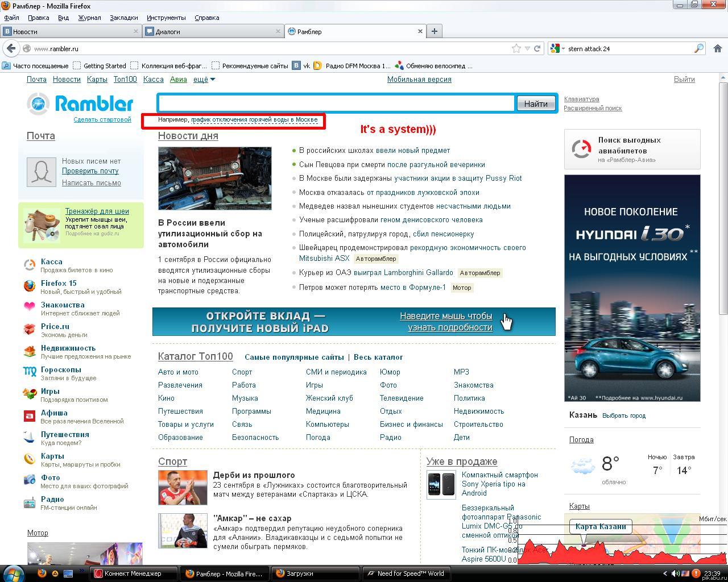Switch to the Диалоги browser tab
728x582 pixels.
[x=213, y=31]
